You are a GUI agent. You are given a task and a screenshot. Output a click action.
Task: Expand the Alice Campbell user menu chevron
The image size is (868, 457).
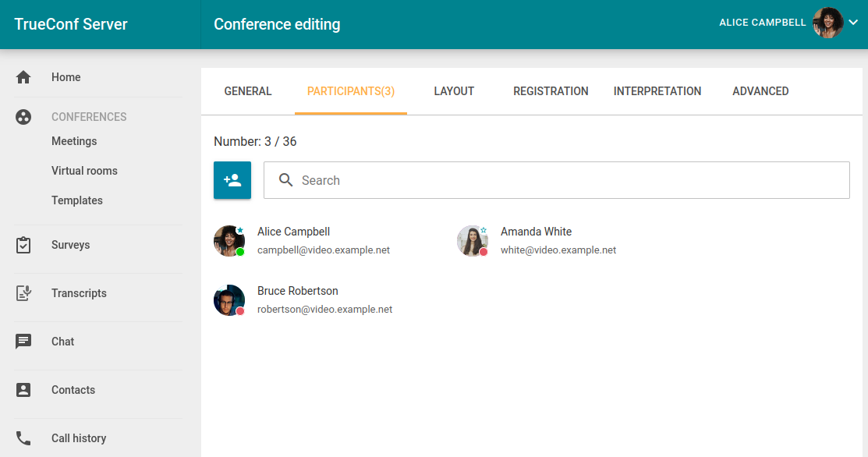[853, 23]
